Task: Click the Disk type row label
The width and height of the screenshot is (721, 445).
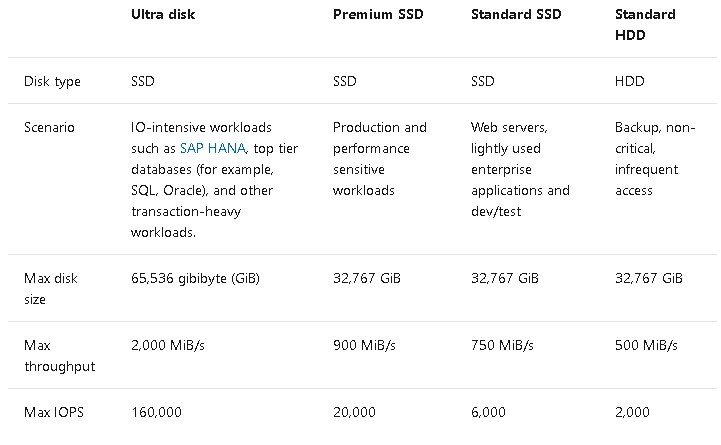Action: point(52,81)
